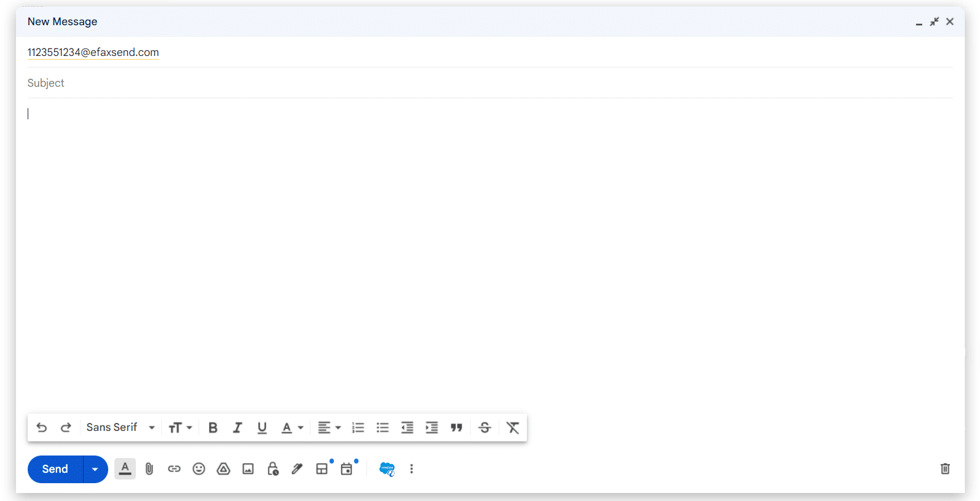Attach files with the paperclip icon
The width and height of the screenshot is (980, 501).
(x=149, y=469)
